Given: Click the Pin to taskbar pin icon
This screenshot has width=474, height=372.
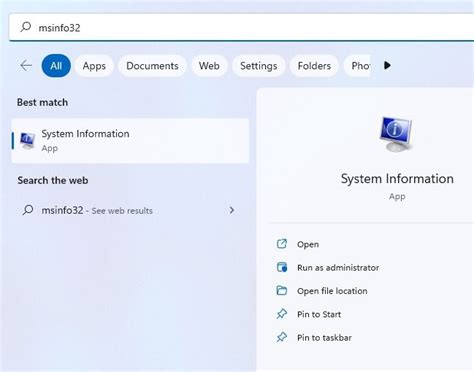Looking at the screenshot, I should 282,337.
